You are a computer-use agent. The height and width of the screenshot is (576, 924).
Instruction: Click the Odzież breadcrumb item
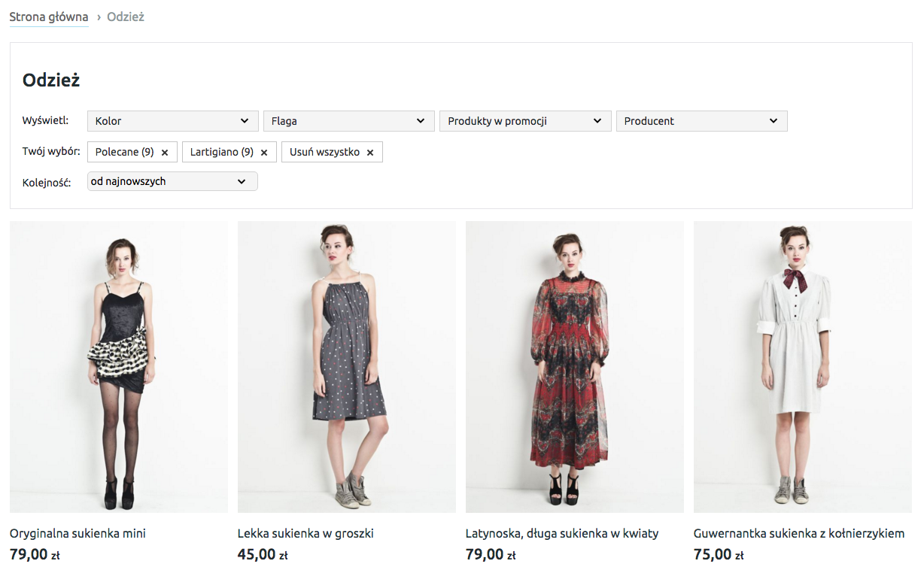click(x=126, y=17)
